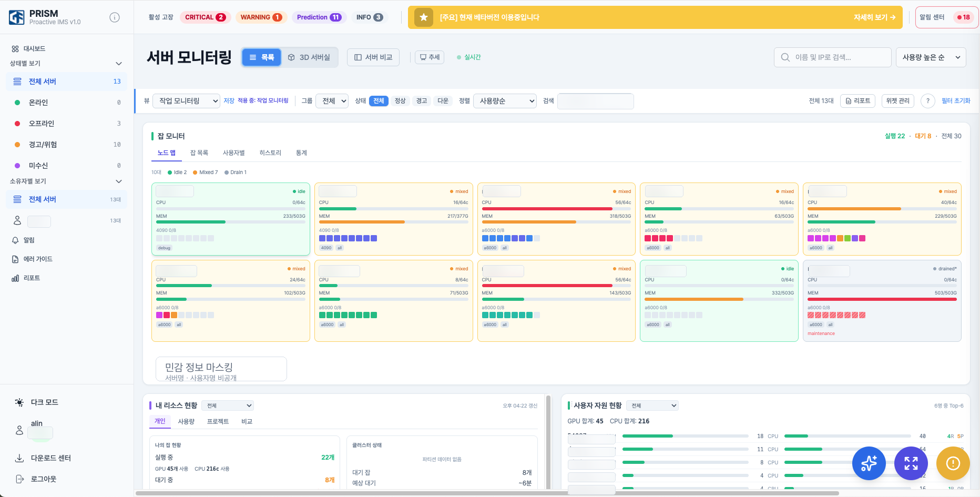Switch to 3D 서버실 view

click(310, 57)
